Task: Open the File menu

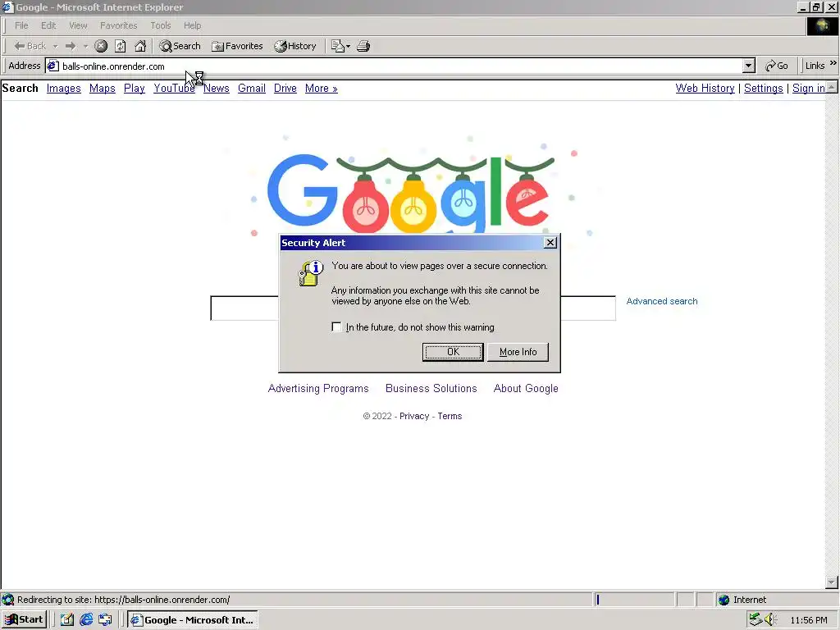Action: (x=21, y=25)
